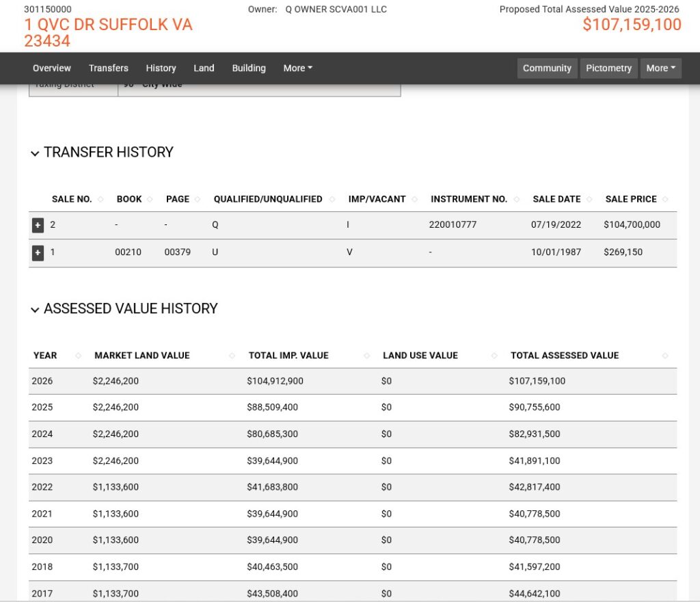Image resolution: width=700 pixels, height=602 pixels.
Task: Sort by Total Imp. Value column icon
Action: tap(366, 356)
